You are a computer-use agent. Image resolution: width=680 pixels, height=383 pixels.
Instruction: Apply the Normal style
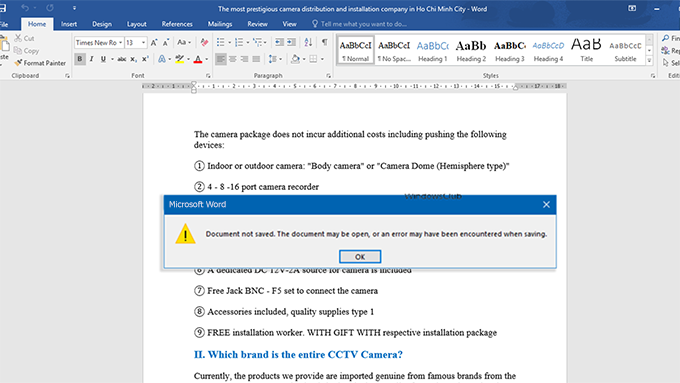tap(355, 51)
